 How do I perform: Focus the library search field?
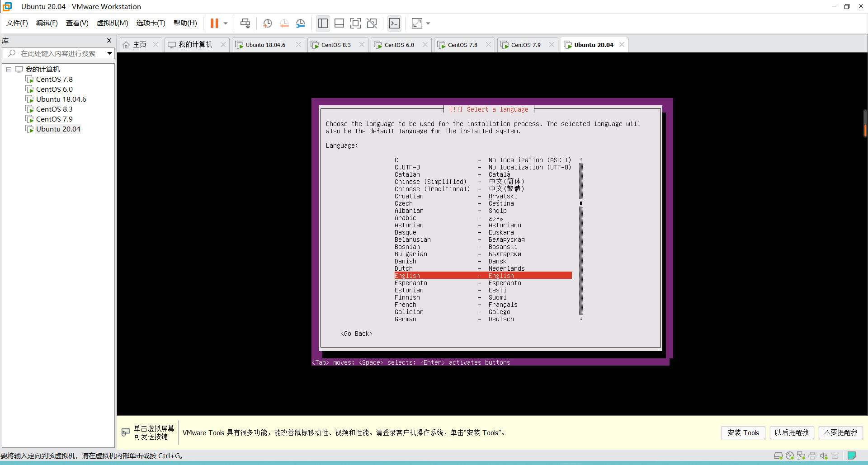coord(59,53)
